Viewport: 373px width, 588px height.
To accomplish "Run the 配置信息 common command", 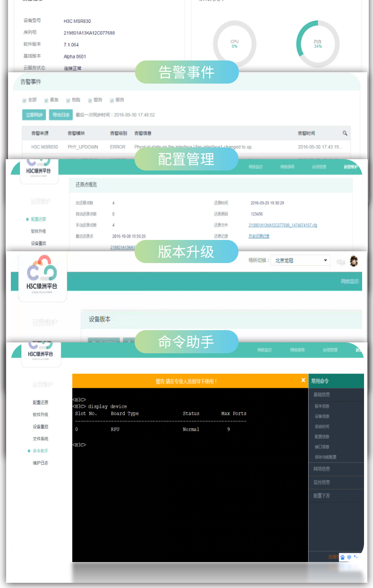I will click(x=322, y=437).
